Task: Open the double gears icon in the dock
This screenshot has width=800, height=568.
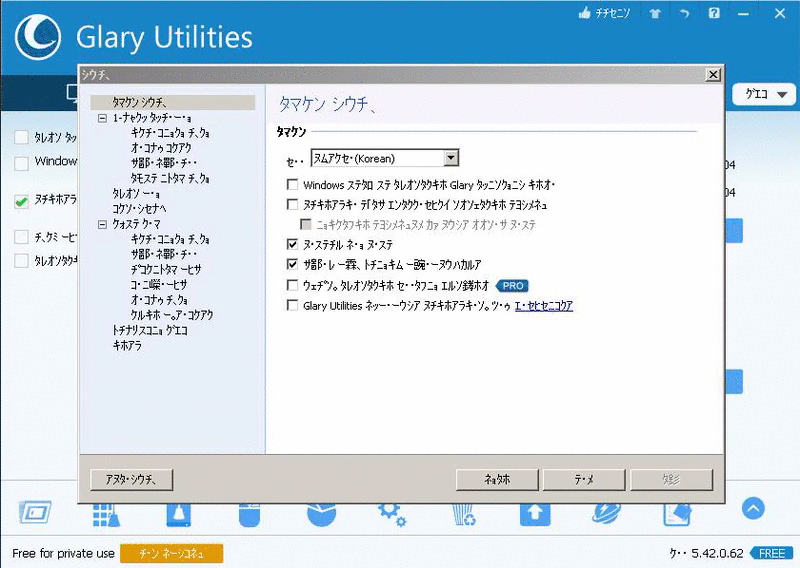Action: [392, 514]
